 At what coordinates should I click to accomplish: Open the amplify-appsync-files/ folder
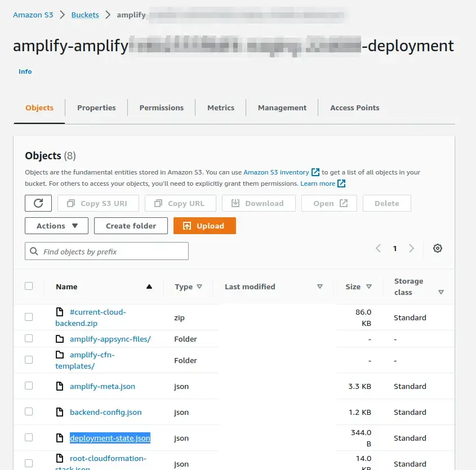tap(110, 339)
